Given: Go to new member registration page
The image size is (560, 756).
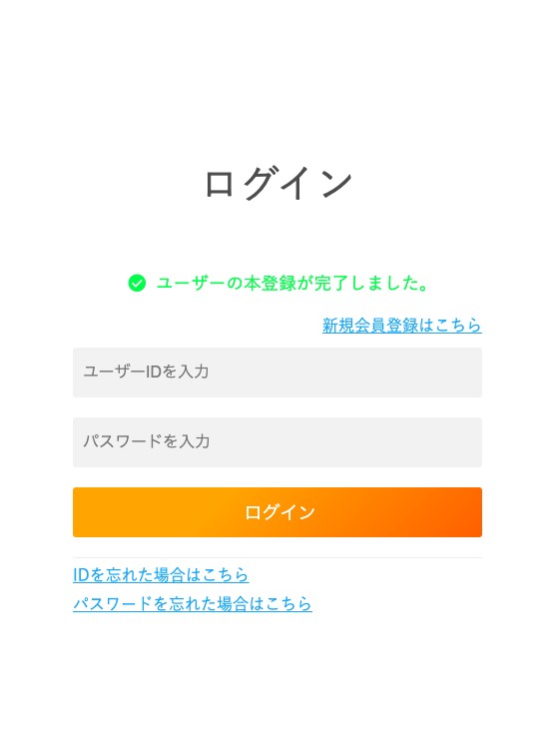Looking at the screenshot, I should click(402, 326).
